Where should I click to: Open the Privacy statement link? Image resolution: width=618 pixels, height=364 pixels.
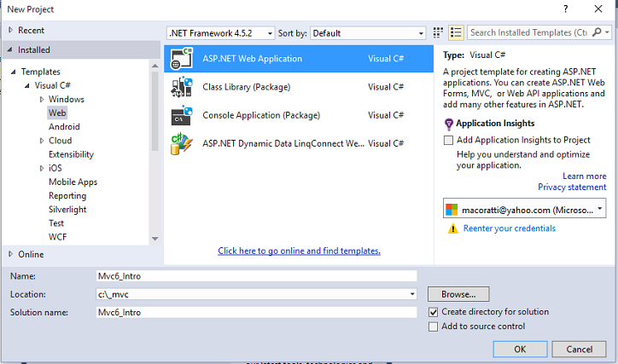point(572,187)
